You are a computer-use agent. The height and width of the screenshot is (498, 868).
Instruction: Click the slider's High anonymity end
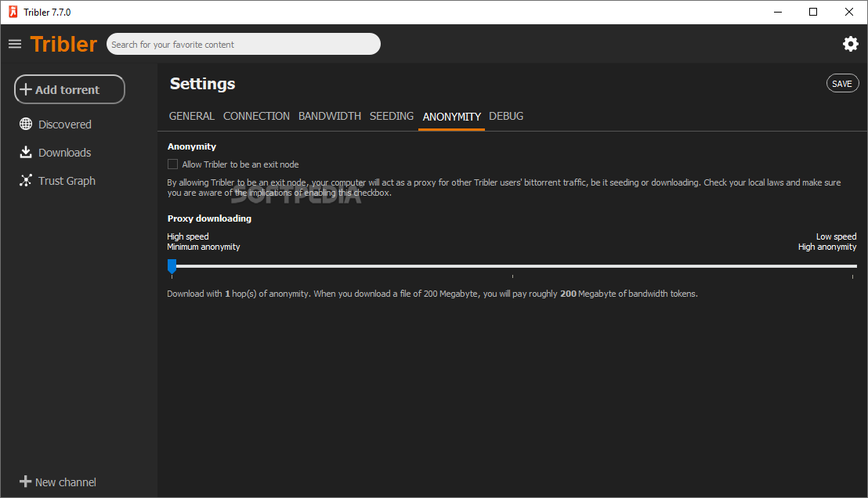853,266
